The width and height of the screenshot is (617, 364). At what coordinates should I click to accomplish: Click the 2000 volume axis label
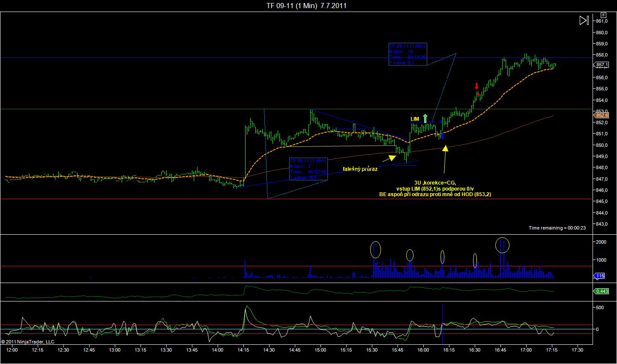(601, 242)
